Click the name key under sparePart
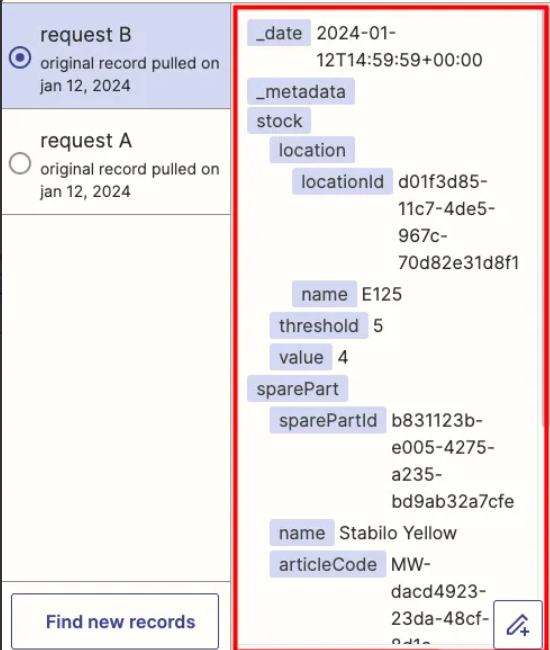The image size is (550, 650). 302,533
